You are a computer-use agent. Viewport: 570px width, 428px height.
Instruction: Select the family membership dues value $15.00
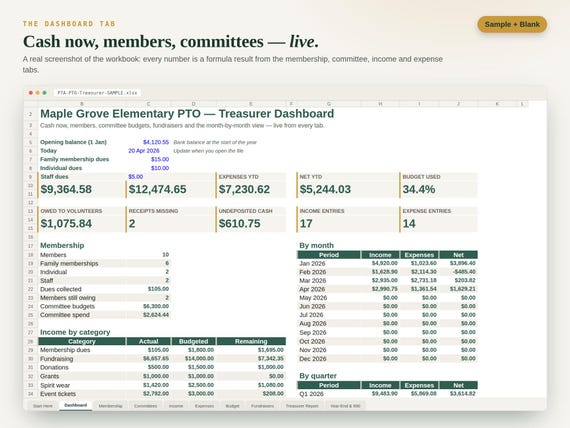point(160,159)
